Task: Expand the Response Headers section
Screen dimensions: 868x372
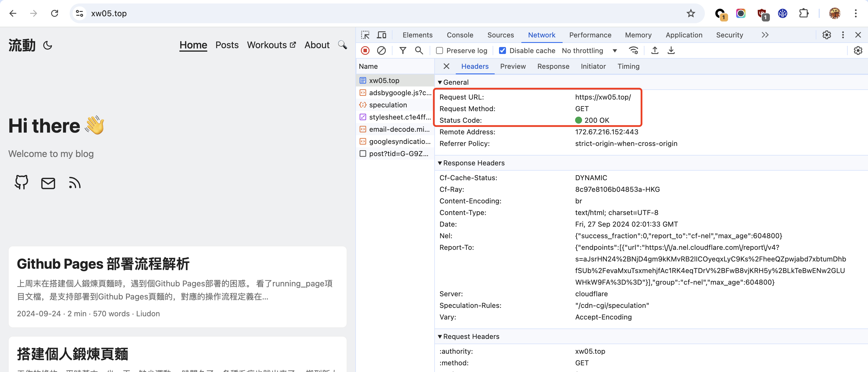Action: coord(440,163)
